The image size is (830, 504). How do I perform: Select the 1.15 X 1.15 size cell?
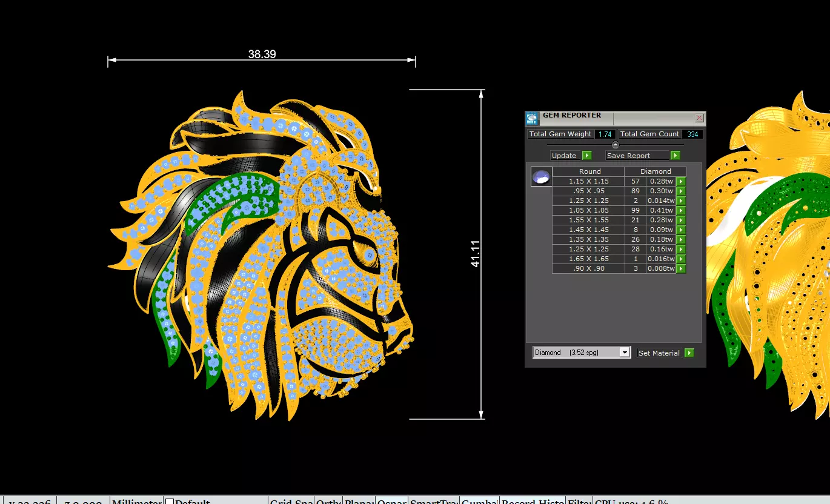(589, 181)
